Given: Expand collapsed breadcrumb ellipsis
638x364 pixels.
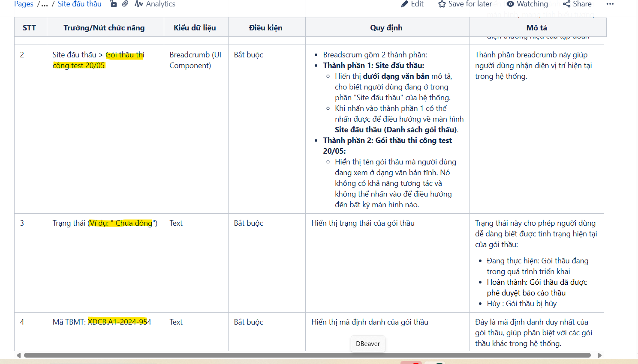Looking at the screenshot, I should (44, 4).
